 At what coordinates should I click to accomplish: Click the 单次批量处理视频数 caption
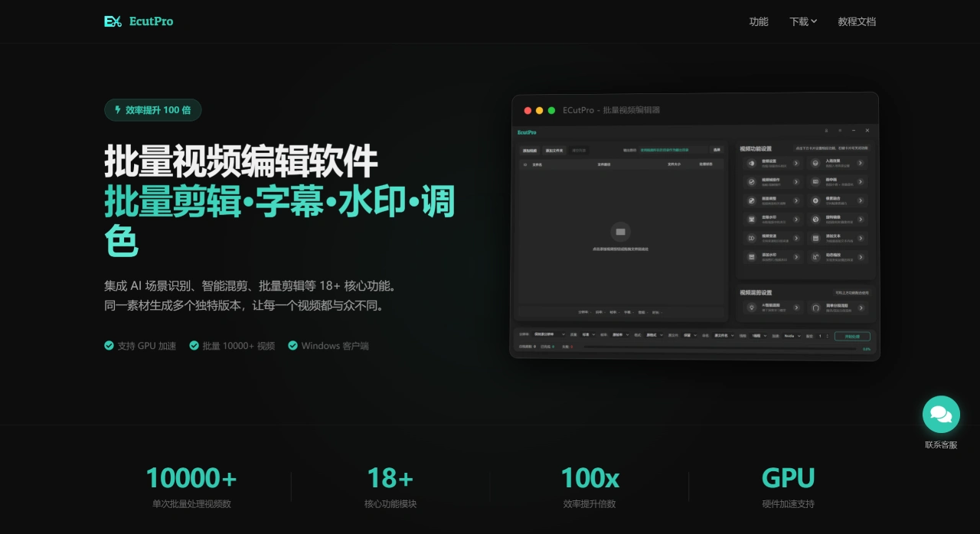pos(191,504)
